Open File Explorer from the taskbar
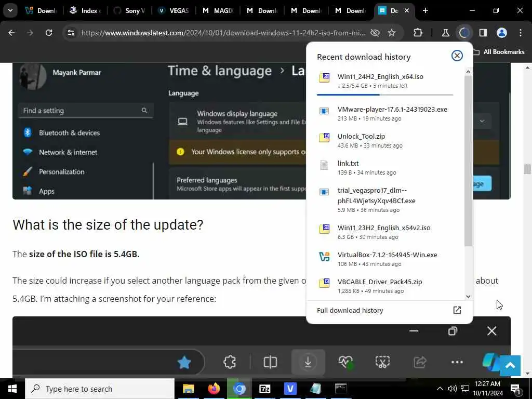The height and width of the screenshot is (399, 532). [188, 389]
